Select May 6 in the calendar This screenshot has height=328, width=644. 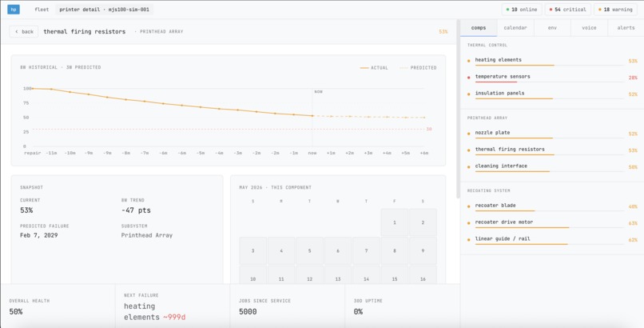[x=338, y=250]
